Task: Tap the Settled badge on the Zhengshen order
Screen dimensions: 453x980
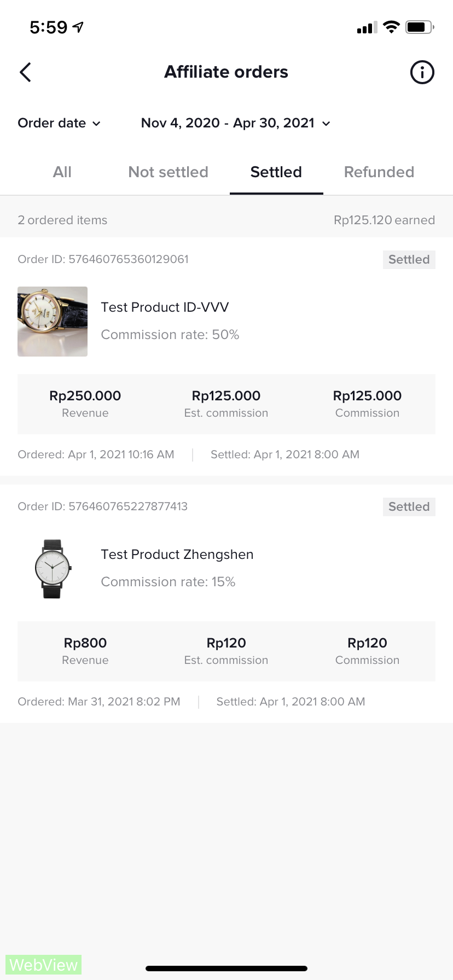Action: pos(409,507)
